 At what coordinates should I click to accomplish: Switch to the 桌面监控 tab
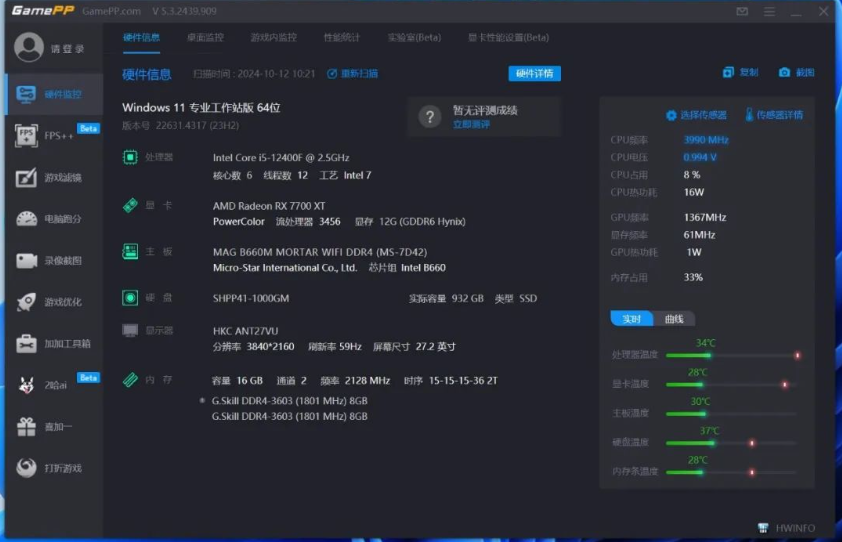pos(205,38)
